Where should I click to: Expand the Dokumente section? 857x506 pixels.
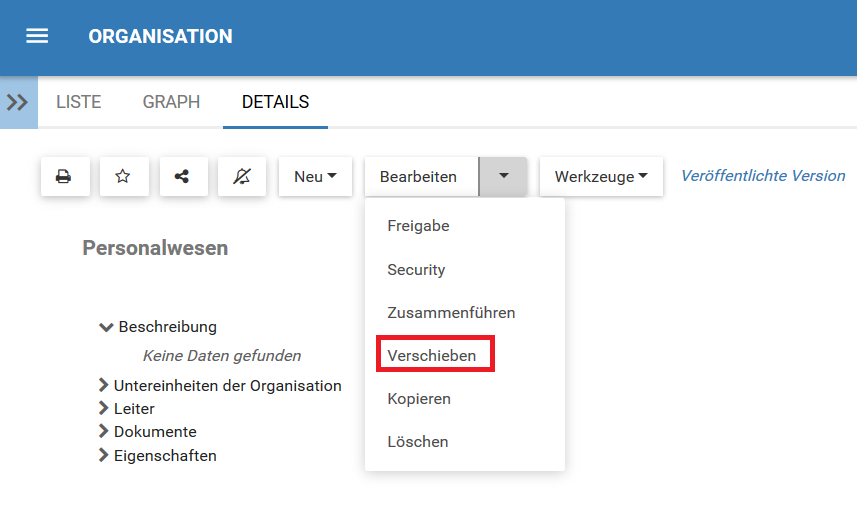103,432
